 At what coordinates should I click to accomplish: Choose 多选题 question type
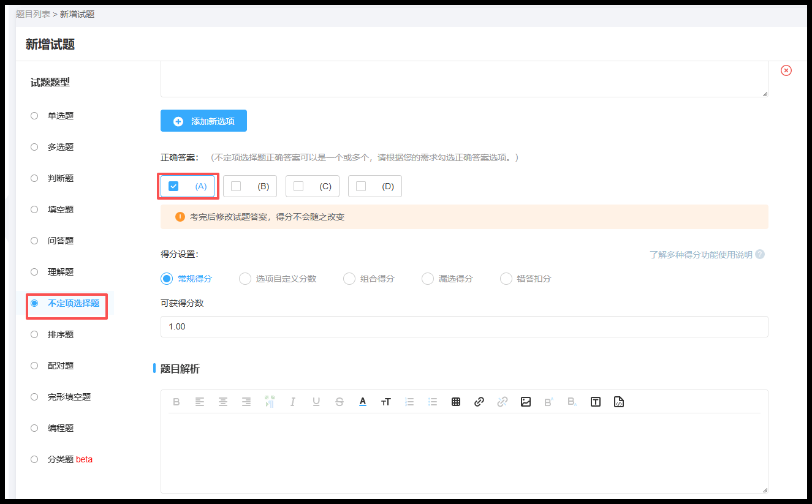pos(52,147)
